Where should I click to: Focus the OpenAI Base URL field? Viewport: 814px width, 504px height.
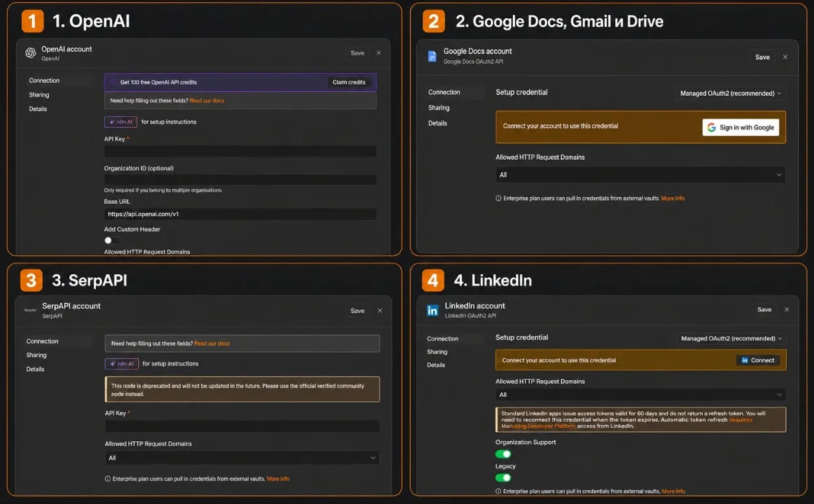[x=240, y=214]
